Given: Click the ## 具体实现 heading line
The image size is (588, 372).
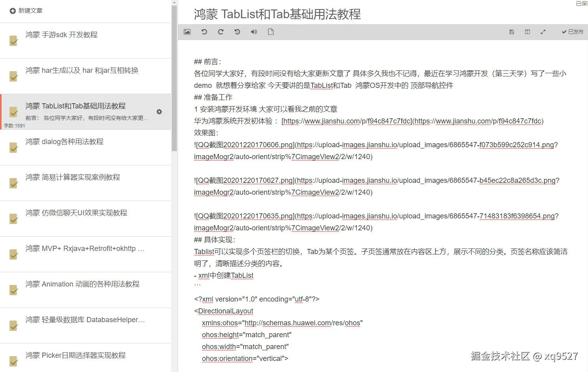Looking at the screenshot, I should pos(215,240).
